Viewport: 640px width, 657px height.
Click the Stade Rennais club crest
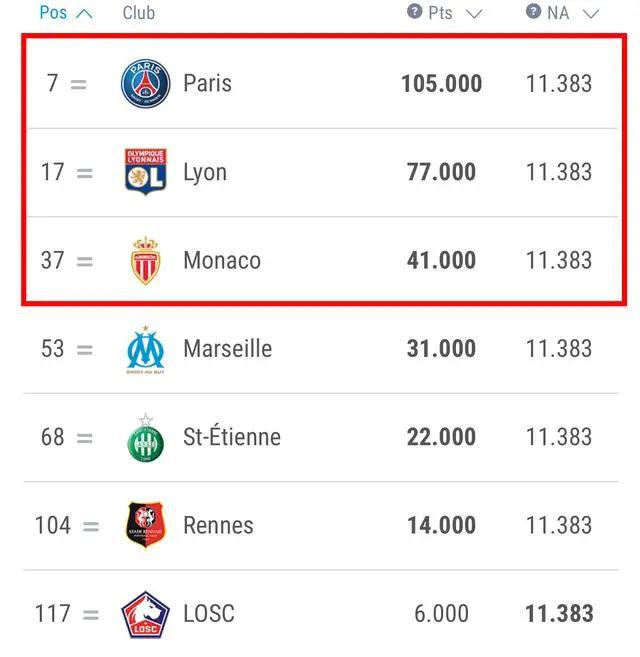[145, 525]
